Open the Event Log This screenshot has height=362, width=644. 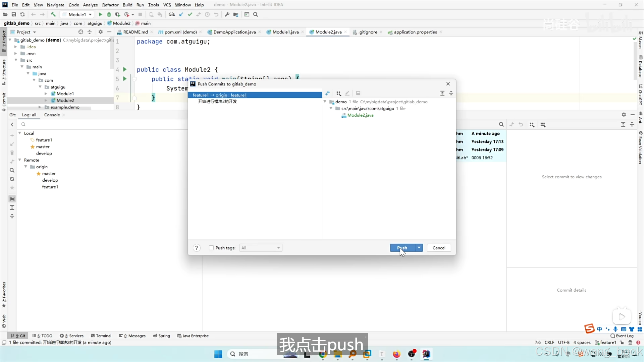[x=622, y=336]
